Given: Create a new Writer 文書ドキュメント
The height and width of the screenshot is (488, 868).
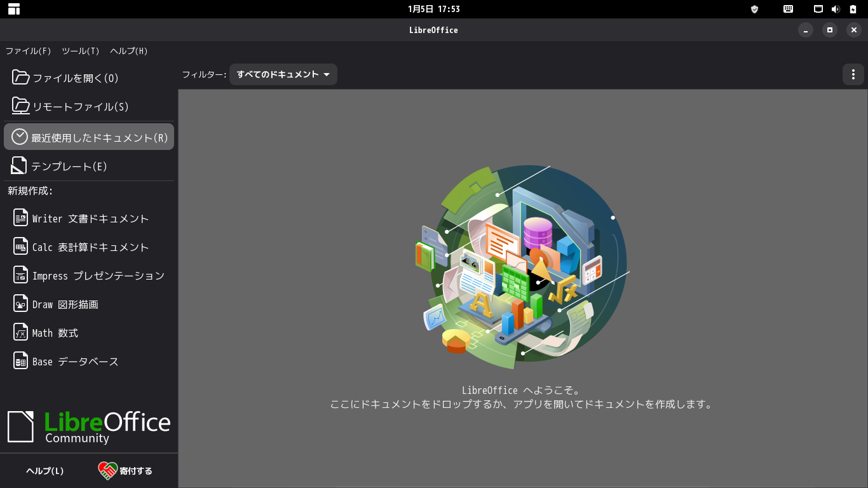Looking at the screenshot, I should pyautogui.click(x=89, y=218).
